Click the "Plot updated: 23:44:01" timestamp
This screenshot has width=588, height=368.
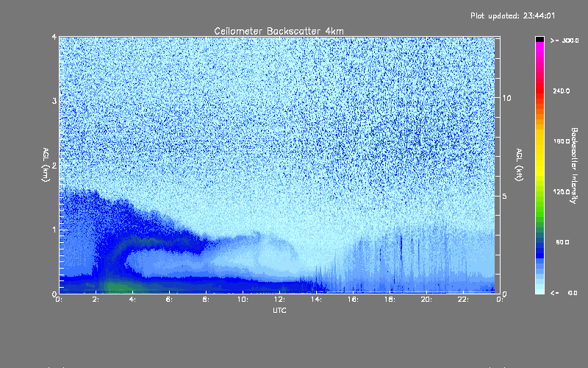click(x=512, y=15)
